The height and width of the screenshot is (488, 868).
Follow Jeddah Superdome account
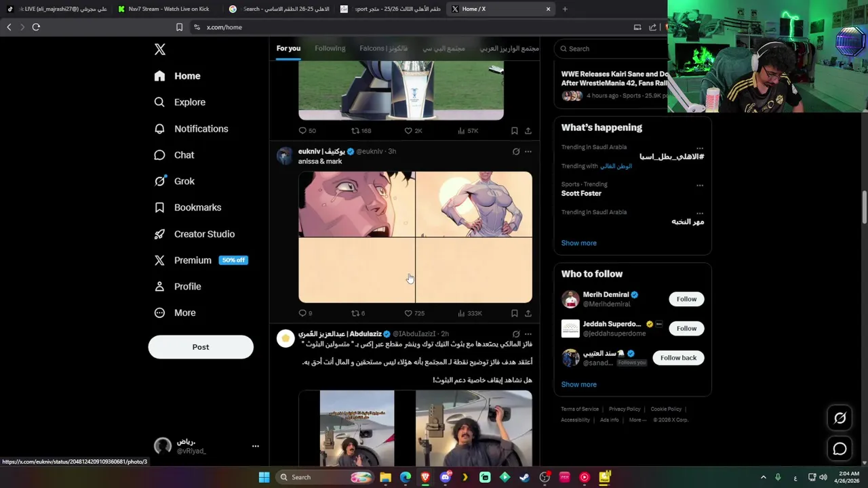click(686, 328)
